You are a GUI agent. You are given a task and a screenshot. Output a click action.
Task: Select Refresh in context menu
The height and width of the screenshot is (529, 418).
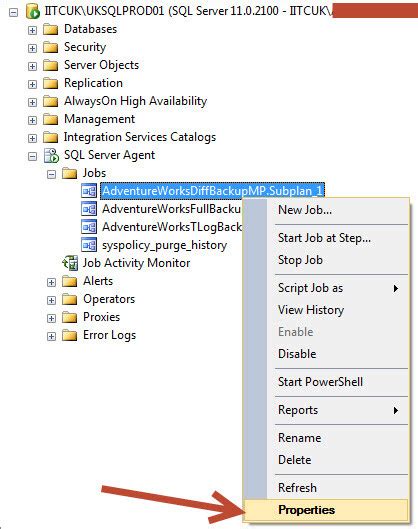click(337, 488)
